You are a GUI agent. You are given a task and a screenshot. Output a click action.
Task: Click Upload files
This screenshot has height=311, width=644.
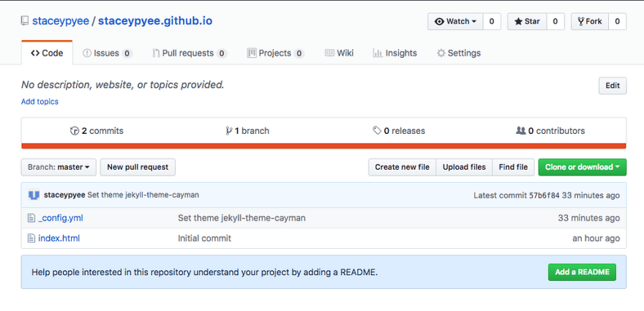pos(464,168)
